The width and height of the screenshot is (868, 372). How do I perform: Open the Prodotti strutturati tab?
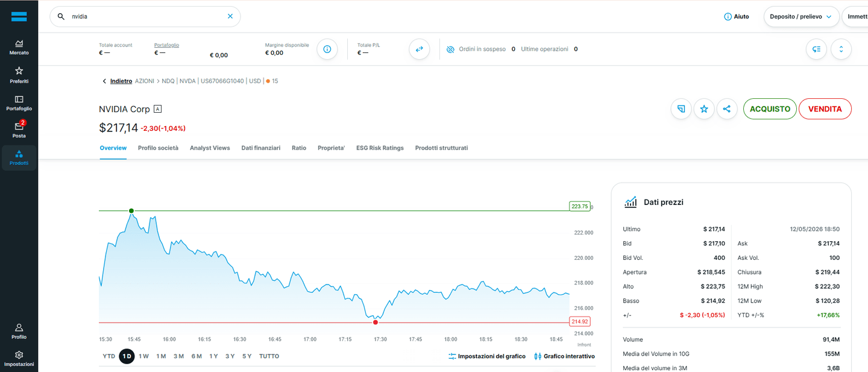[x=441, y=148]
